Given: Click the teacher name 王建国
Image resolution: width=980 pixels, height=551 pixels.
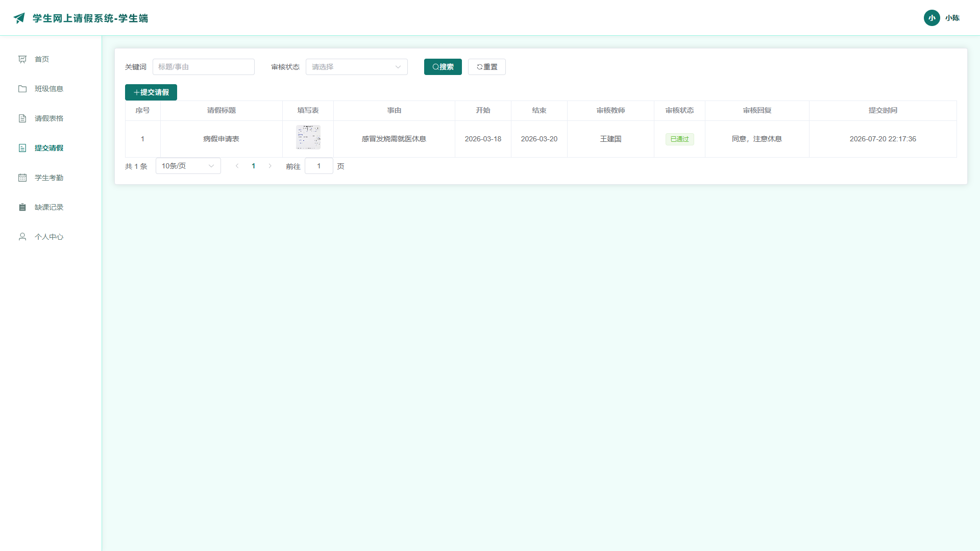Looking at the screenshot, I should pos(610,139).
